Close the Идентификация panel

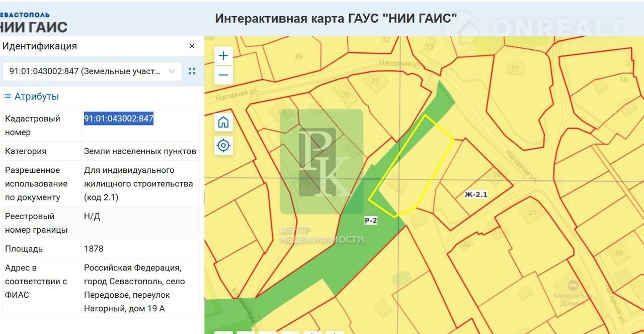tap(192, 46)
